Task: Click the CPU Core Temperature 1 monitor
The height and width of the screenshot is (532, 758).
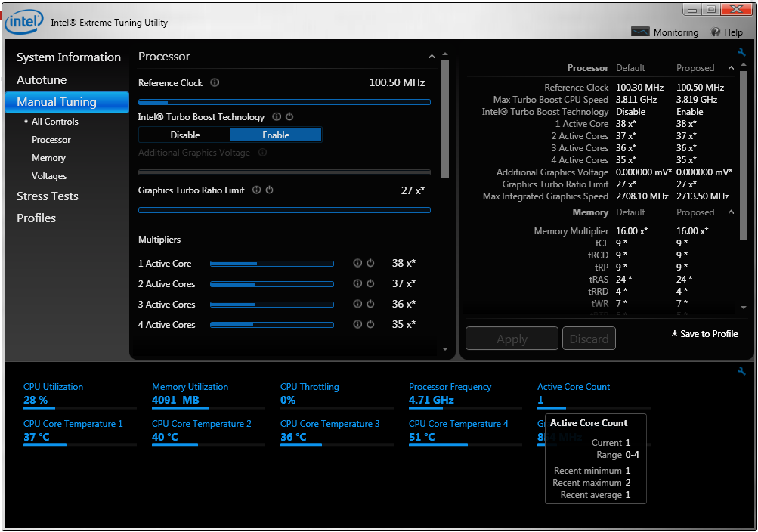Action: (x=80, y=432)
